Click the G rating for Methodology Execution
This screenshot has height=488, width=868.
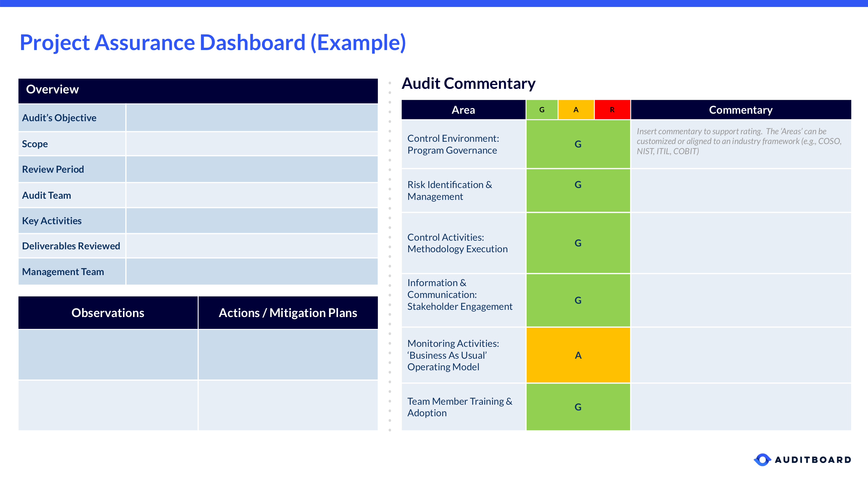click(578, 243)
